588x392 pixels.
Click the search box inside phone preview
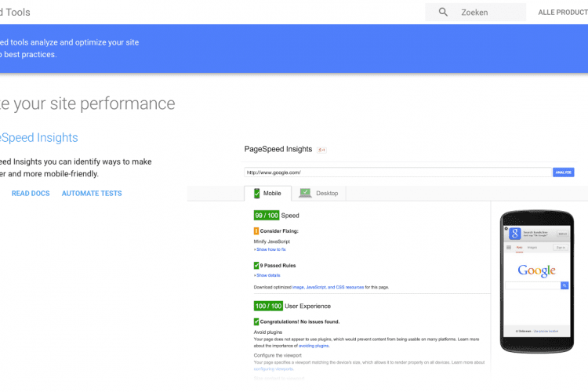click(533, 285)
